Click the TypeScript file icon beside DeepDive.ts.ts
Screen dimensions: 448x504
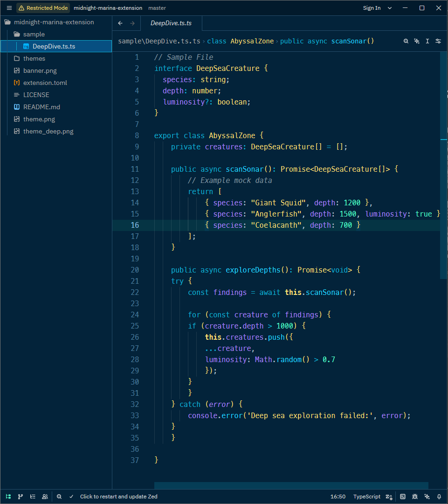coord(26,47)
